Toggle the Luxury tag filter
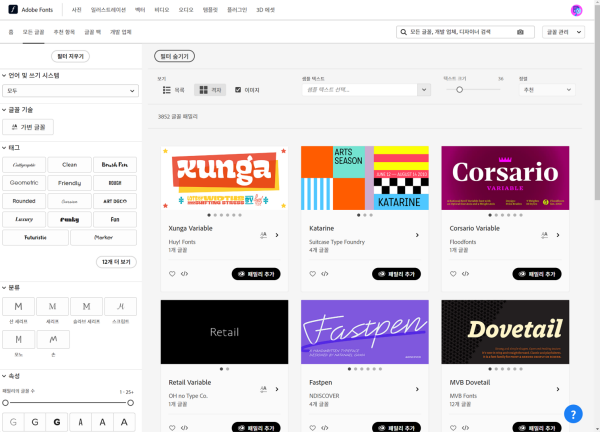 click(24, 219)
